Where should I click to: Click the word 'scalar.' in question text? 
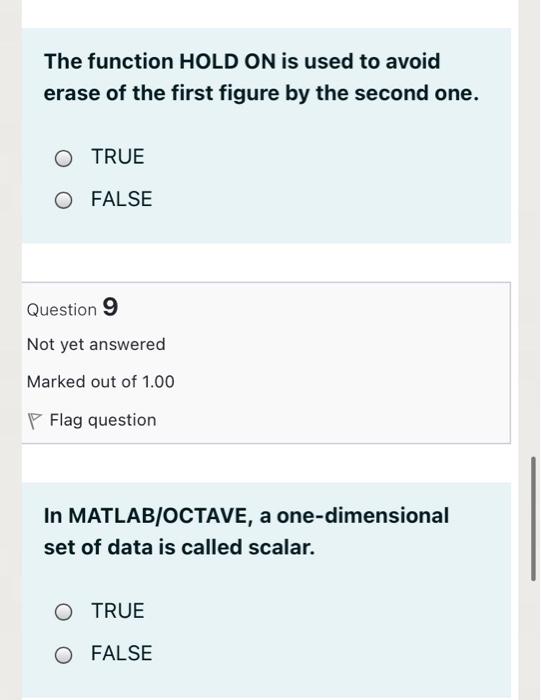(x=282, y=547)
